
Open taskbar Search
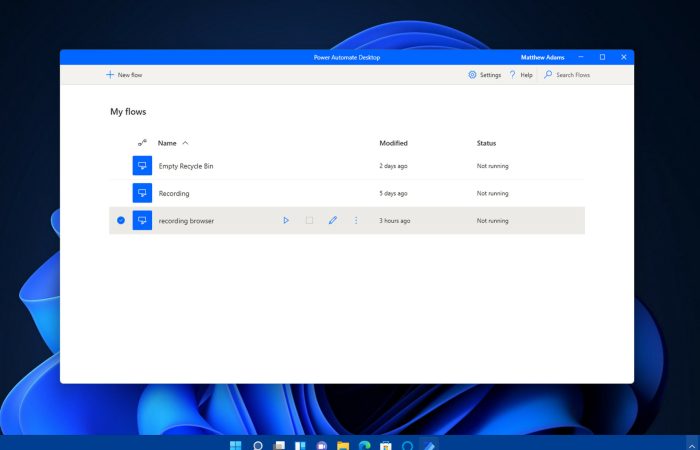tap(258, 445)
